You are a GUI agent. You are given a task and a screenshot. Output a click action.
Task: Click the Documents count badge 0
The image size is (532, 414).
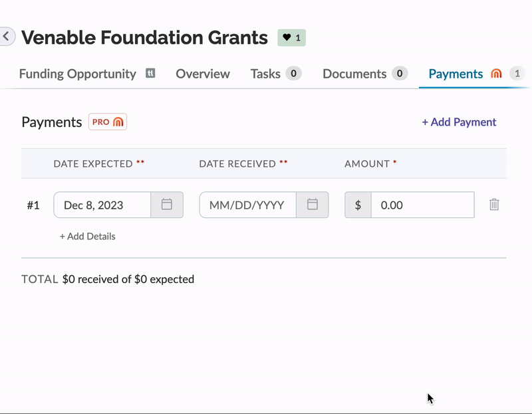tap(400, 74)
